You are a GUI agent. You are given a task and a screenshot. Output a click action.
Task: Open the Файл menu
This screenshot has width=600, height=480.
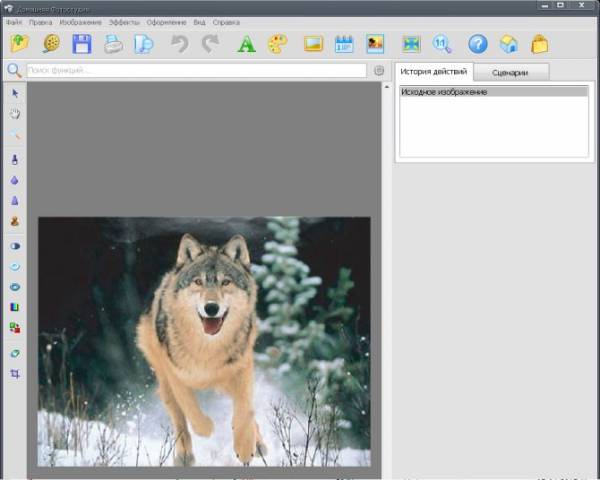pyautogui.click(x=14, y=23)
